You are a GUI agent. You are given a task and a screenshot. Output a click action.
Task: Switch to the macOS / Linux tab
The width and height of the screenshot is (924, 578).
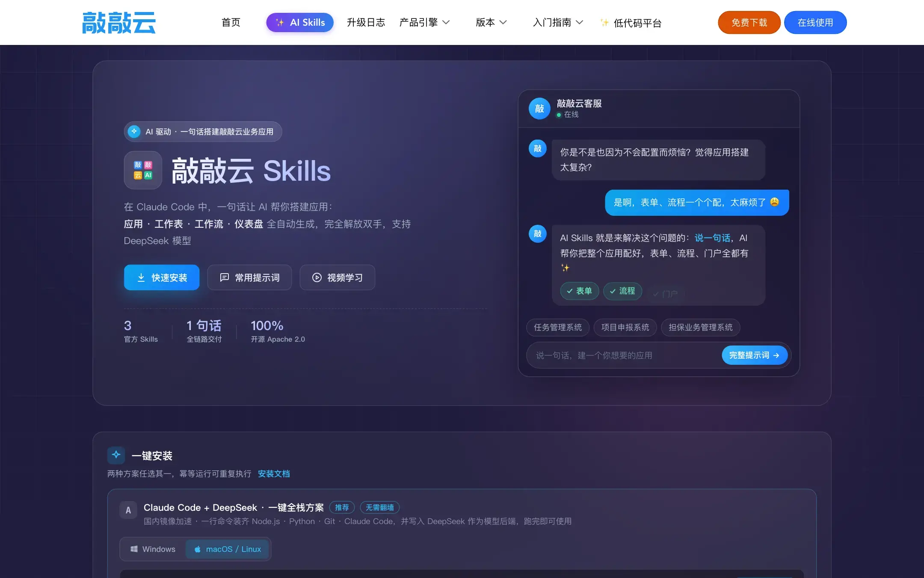point(228,549)
